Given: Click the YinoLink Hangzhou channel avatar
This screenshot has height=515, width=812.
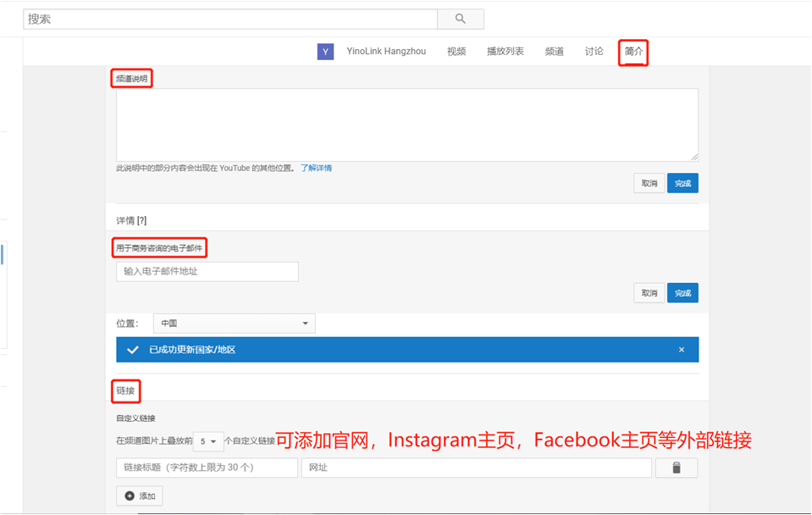Looking at the screenshot, I should pyautogui.click(x=325, y=52).
